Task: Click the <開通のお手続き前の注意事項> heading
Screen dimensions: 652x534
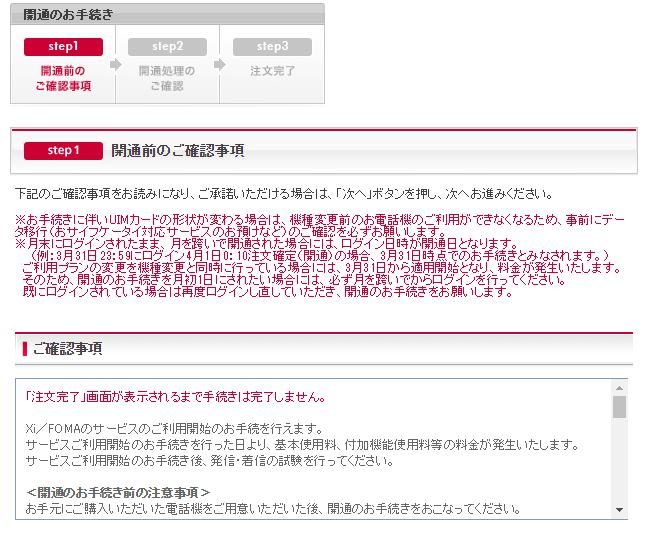Action: click(x=117, y=492)
